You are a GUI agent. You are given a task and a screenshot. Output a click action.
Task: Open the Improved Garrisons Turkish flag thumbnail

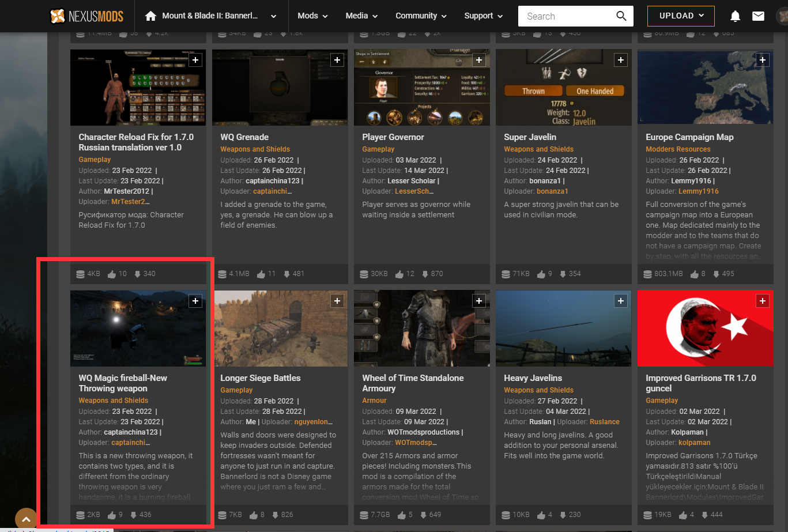click(x=705, y=328)
